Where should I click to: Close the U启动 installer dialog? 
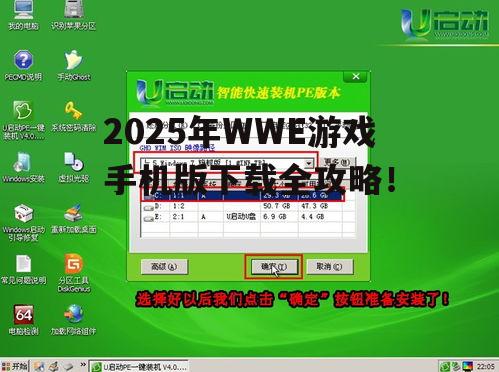(356, 77)
